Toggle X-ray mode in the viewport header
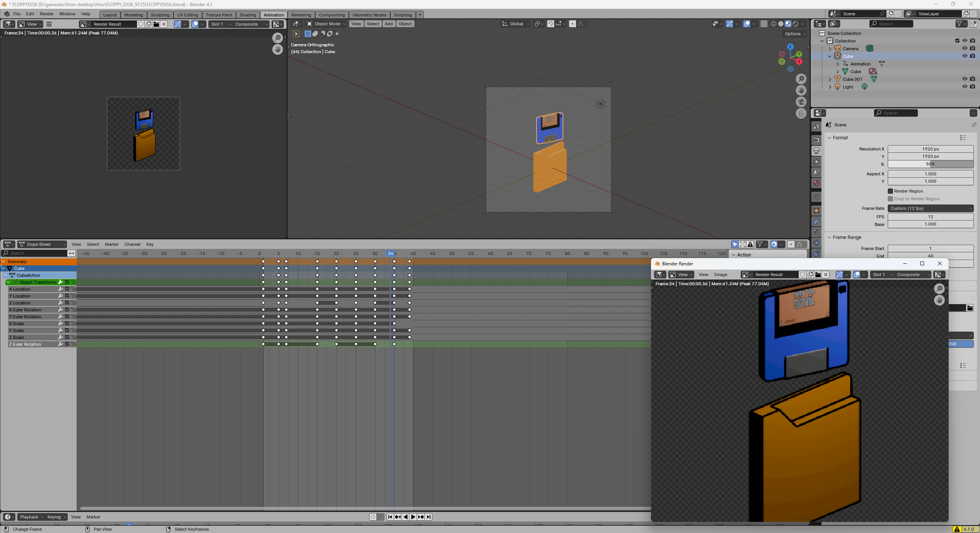 click(x=764, y=24)
